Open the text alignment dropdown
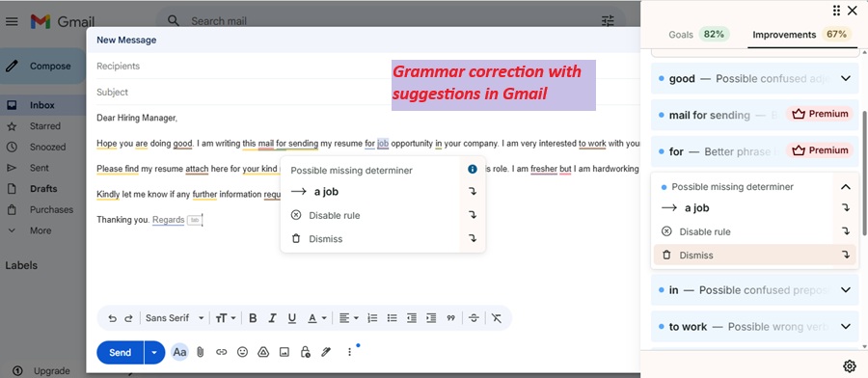This screenshot has height=378, width=868. point(348,318)
